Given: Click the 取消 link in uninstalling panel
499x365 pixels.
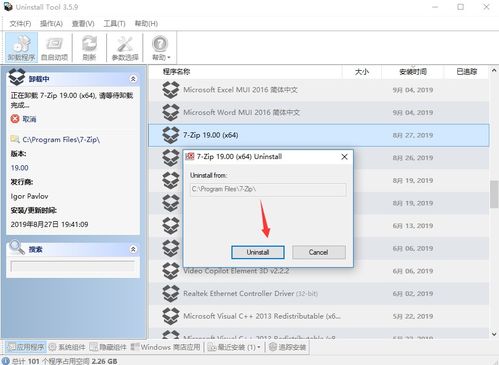Looking at the screenshot, I should coord(29,119).
